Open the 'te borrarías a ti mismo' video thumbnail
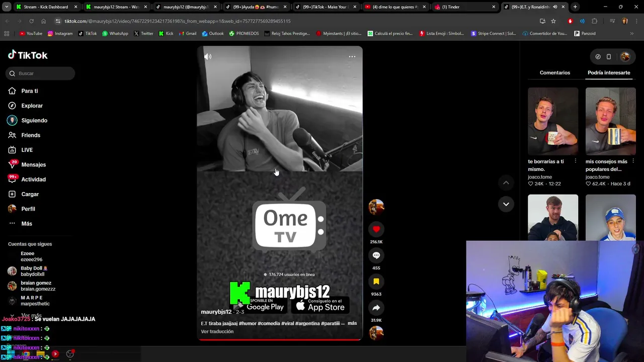This screenshot has height=362, width=644. [x=553, y=121]
